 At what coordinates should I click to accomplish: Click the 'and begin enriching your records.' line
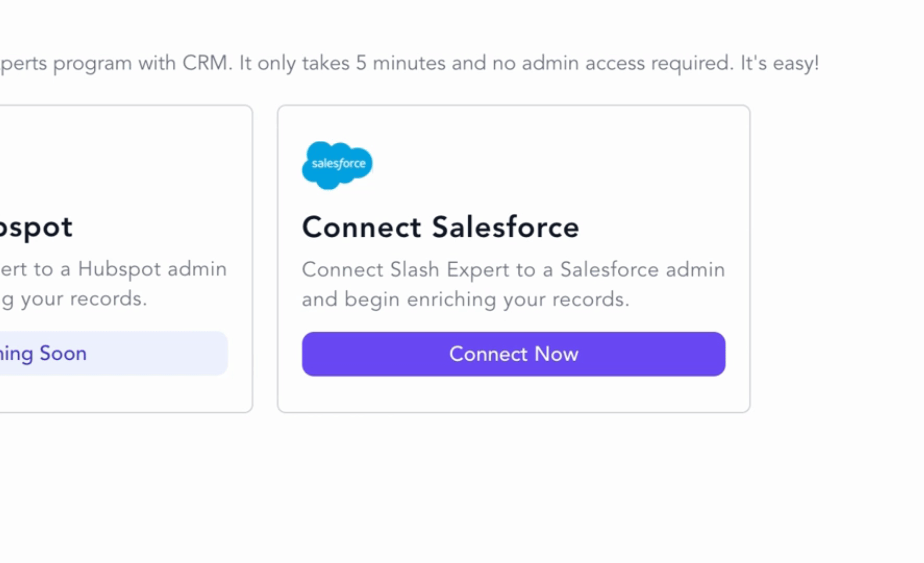coord(466,299)
